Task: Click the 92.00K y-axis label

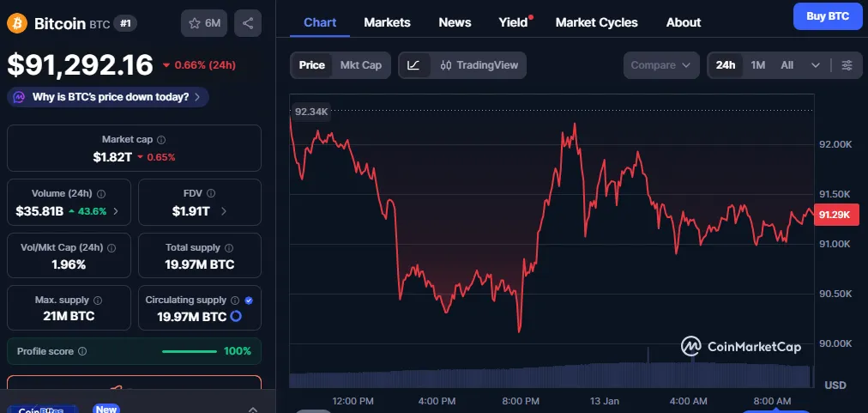Action: tap(835, 144)
